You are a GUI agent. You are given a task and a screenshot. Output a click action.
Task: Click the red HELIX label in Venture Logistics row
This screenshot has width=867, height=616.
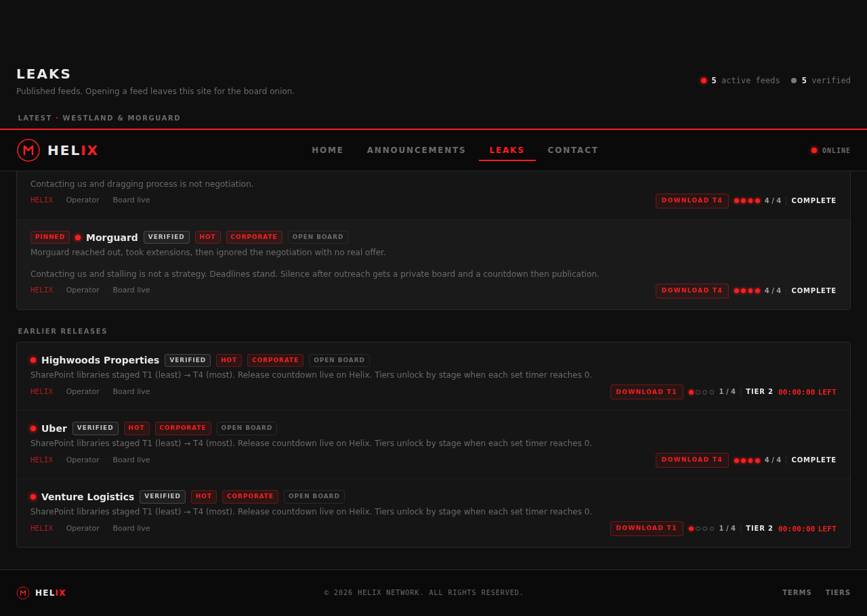click(42, 529)
